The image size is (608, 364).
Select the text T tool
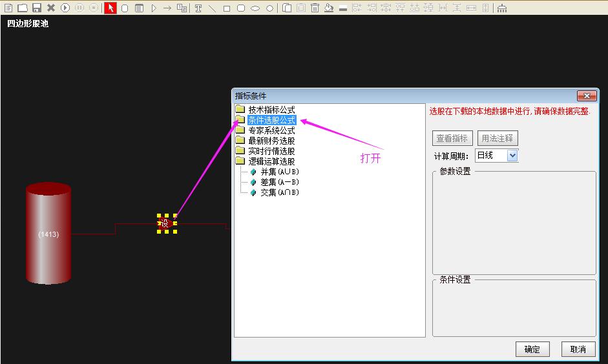tap(198, 8)
